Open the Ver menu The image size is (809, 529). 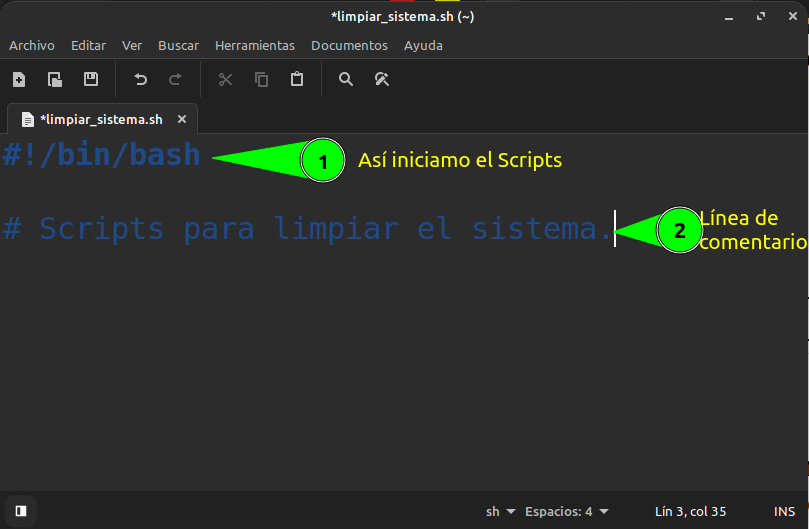(x=132, y=45)
